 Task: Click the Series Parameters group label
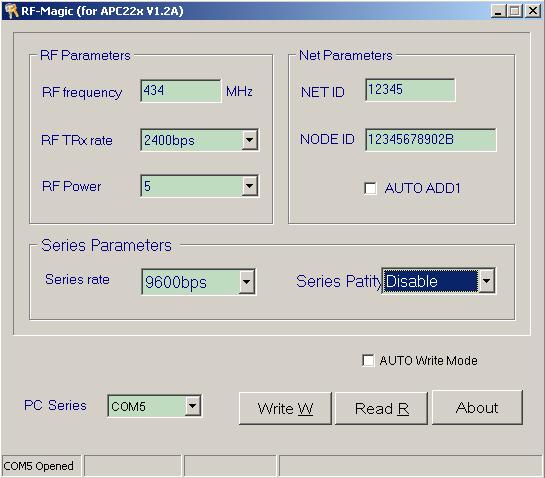click(106, 245)
